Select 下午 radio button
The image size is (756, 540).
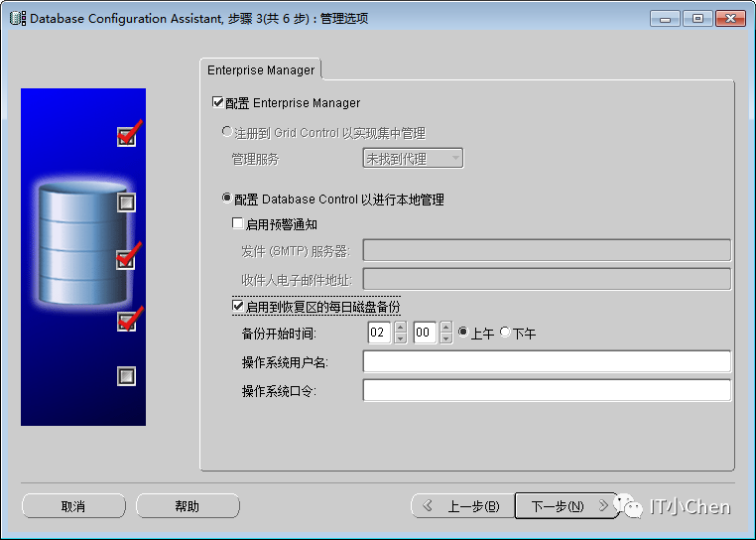[x=505, y=332]
